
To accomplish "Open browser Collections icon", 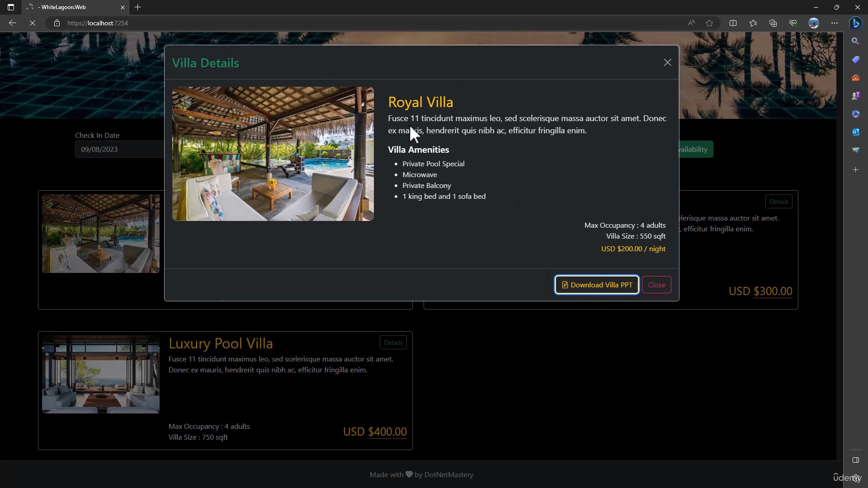I will tap(773, 23).
